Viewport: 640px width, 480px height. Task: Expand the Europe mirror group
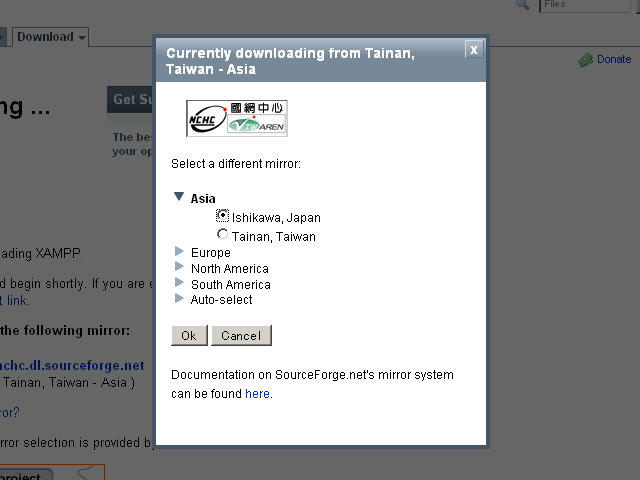(x=179, y=251)
